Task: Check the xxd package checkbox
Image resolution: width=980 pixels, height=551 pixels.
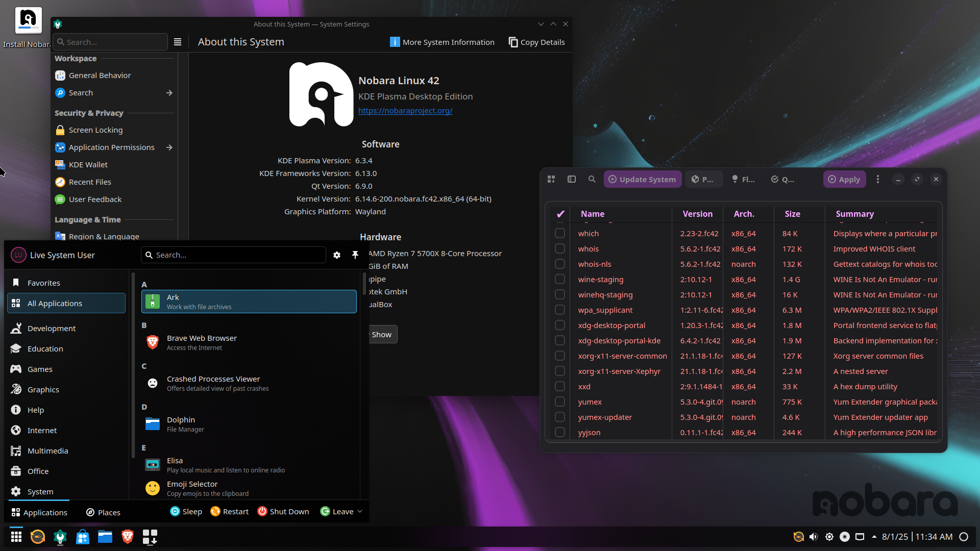Action: point(560,386)
